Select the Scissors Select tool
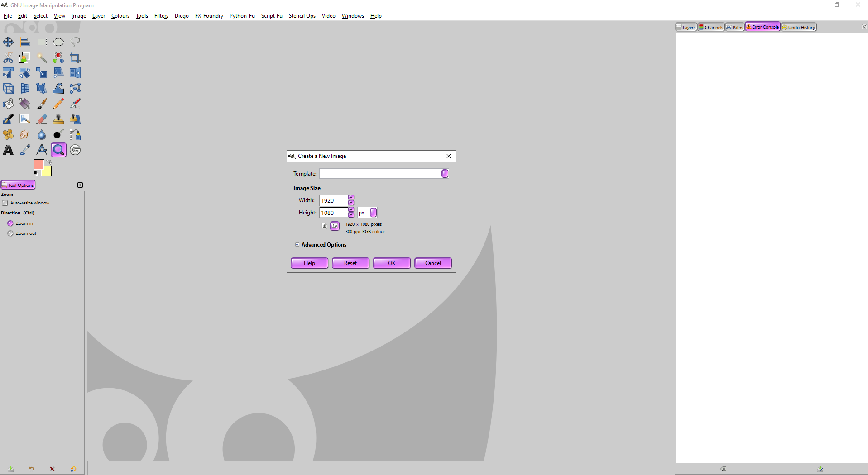Screen dimensions: 868x475 coord(8,57)
